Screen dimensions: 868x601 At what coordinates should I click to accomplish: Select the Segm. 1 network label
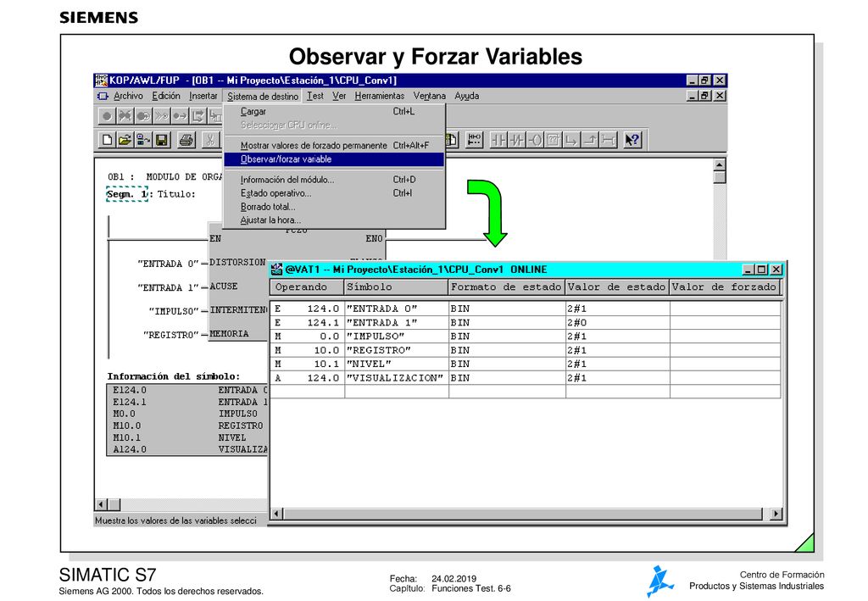coord(127,194)
